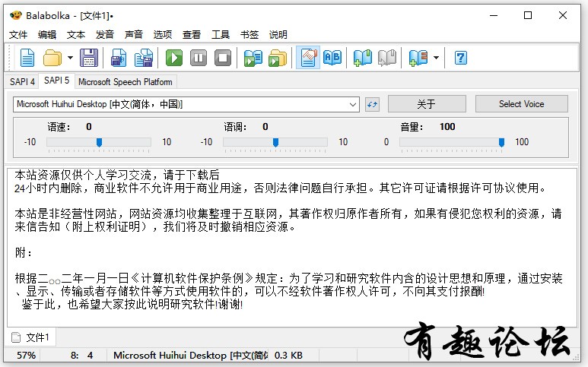Image resolution: width=588 pixels, height=367 pixels.
Task: Open the 文本 menu
Action: pos(76,35)
